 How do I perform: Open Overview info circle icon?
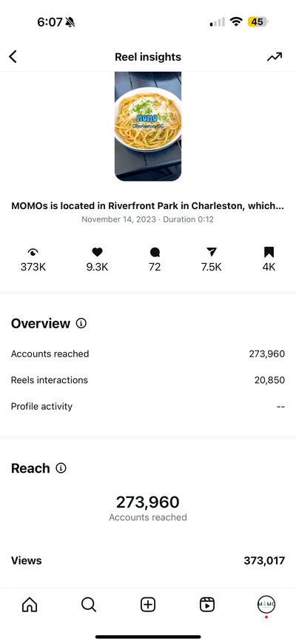click(81, 324)
